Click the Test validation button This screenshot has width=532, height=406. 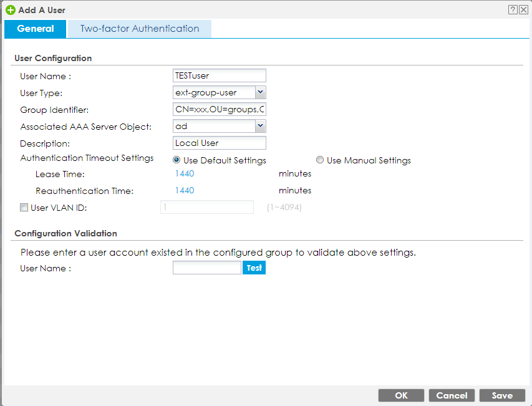[x=254, y=268]
